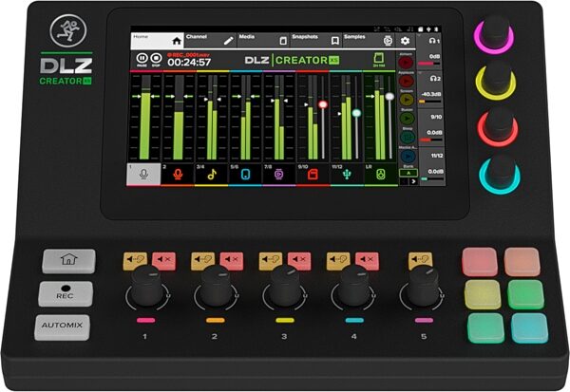Viewport: 570px width, 392px height.
Task: Click the cyan-ringed encoder knob
Action: [x=500, y=175]
